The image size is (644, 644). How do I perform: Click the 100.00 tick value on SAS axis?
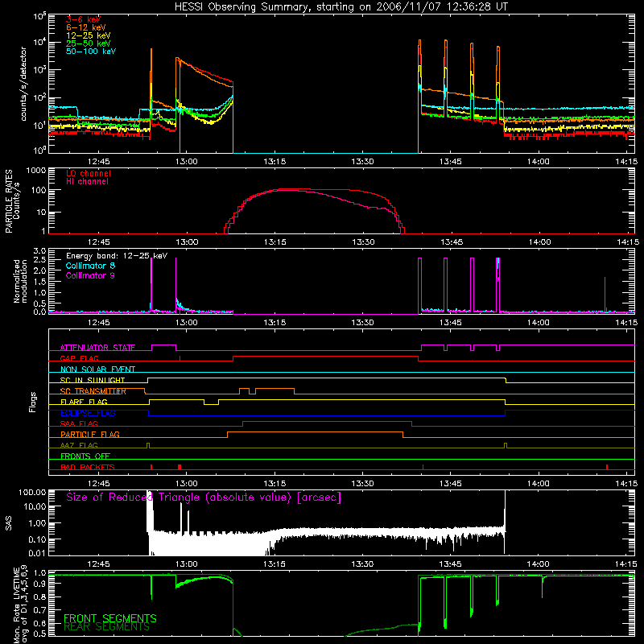coord(32,493)
